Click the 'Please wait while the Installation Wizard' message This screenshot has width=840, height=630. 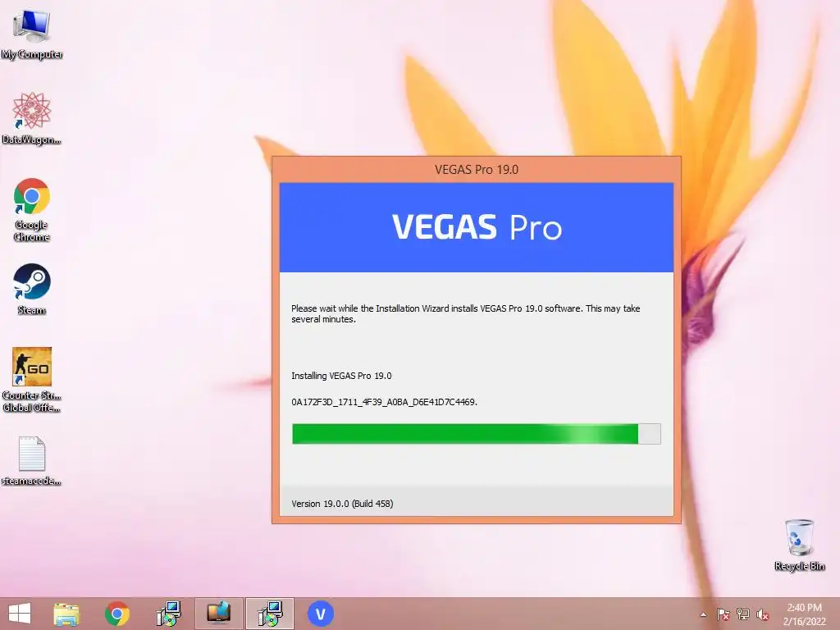tap(466, 313)
